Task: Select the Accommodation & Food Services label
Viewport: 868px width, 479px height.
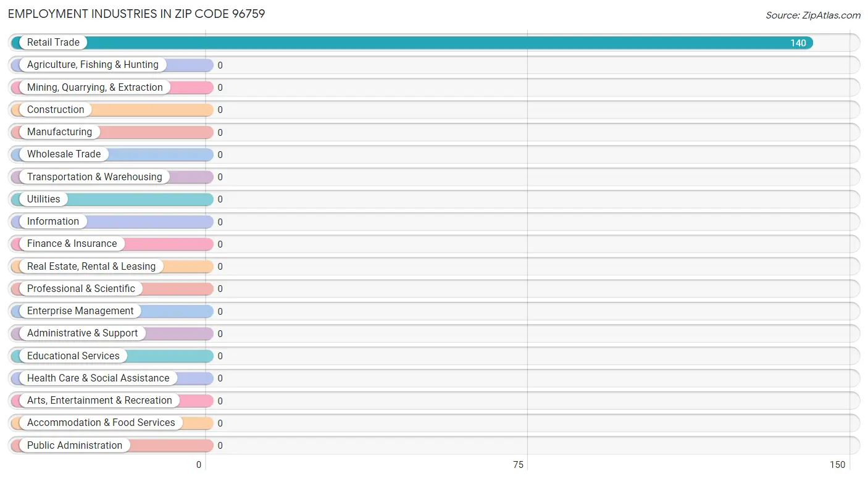Action: (101, 423)
